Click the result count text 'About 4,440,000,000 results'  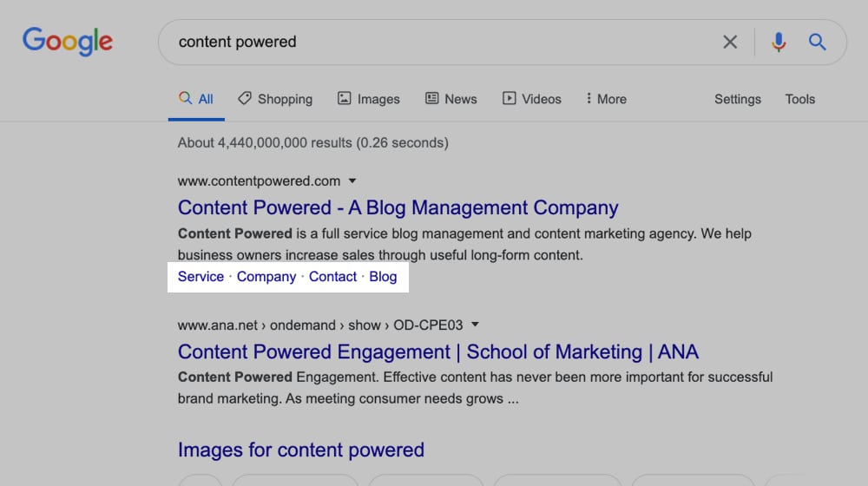(x=265, y=143)
